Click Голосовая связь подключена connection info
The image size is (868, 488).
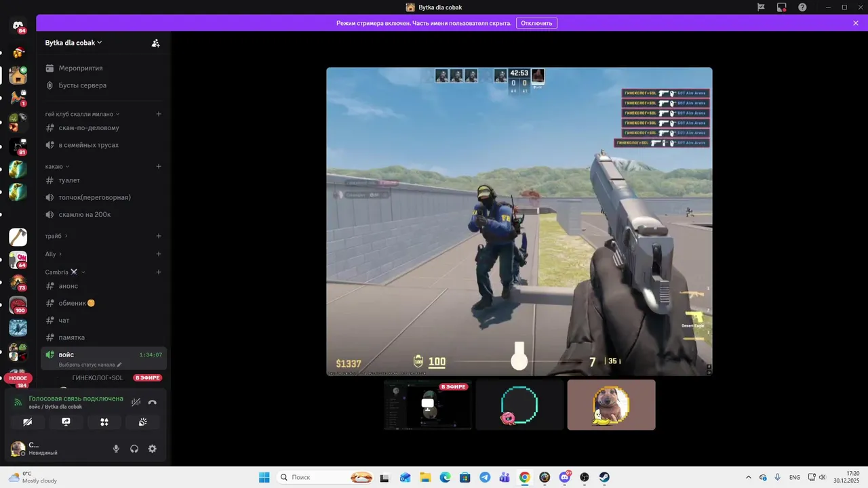76,399
